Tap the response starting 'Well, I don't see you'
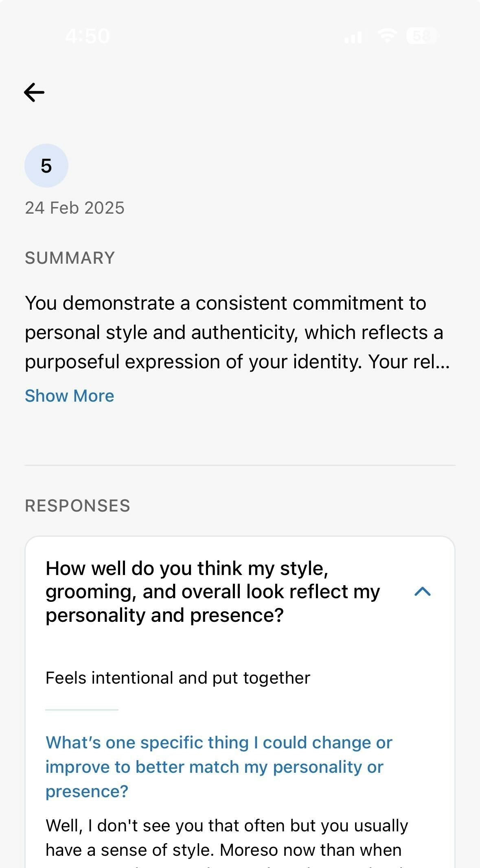The height and width of the screenshot is (868, 480). point(226,826)
